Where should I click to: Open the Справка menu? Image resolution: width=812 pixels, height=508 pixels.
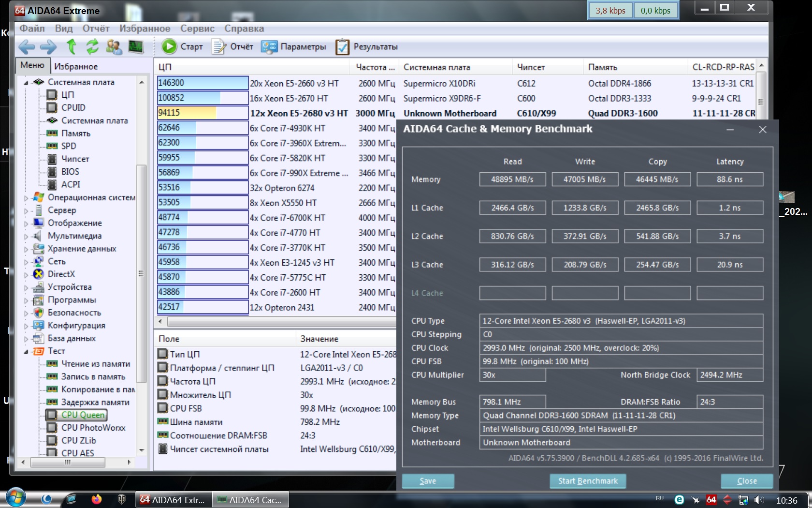(244, 29)
